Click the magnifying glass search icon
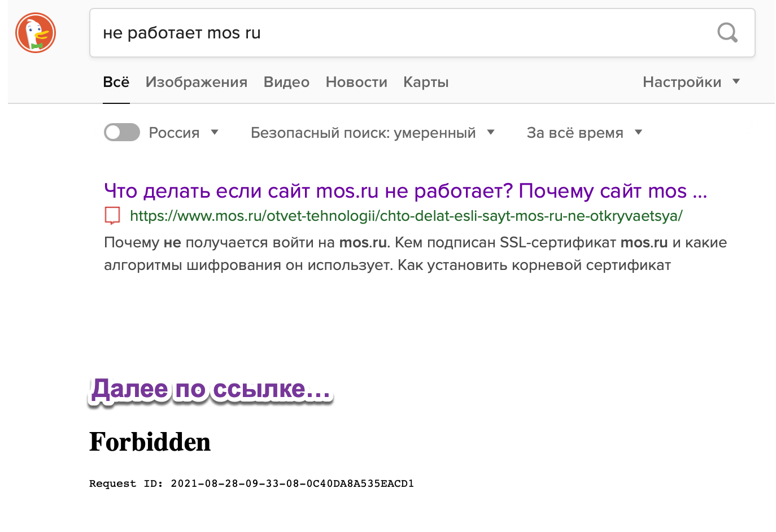This screenshot has height=532, width=776. tap(727, 33)
